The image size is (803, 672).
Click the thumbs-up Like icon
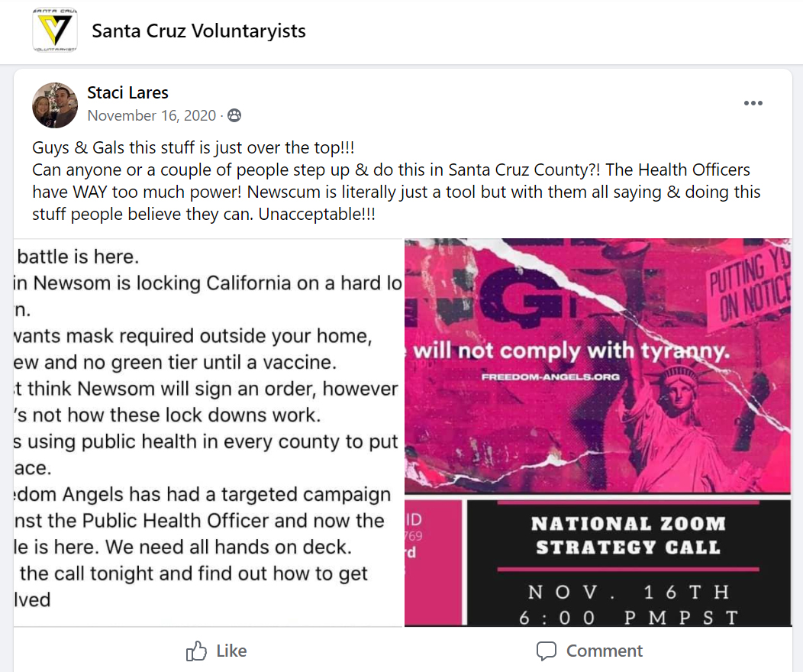pyautogui.click(x=196, y=651)
